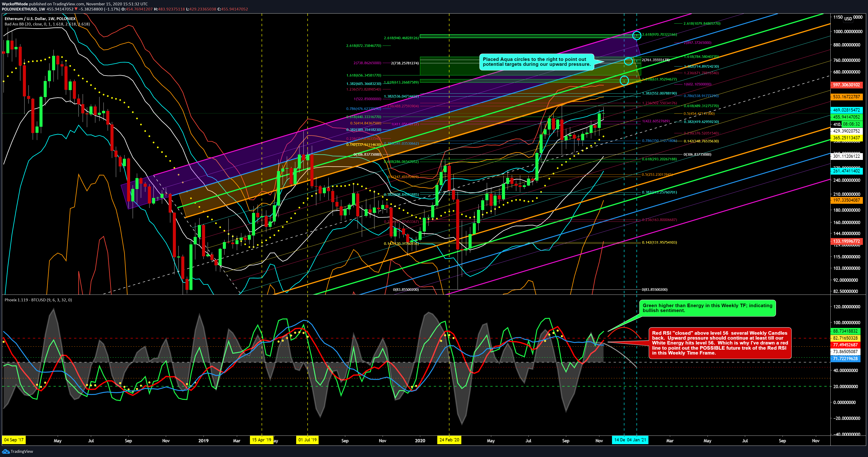Click the red 133.19596772 price label
Screen dimensions: 868x457
pyautogui.click(x=847, y=241)
